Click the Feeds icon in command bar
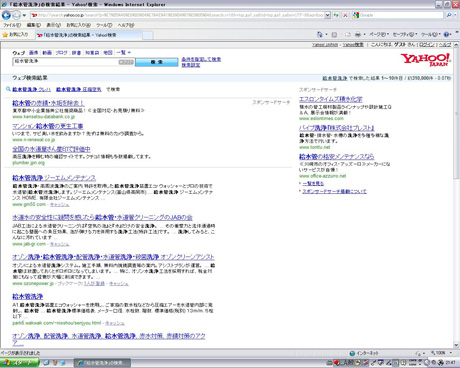The image size is (460, 368). 334,34
